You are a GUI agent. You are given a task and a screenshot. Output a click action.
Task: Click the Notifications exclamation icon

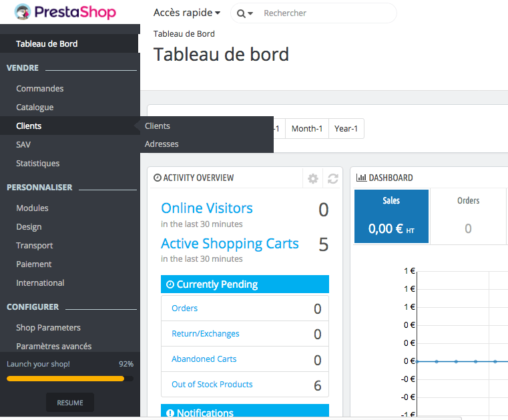[170, 413]
